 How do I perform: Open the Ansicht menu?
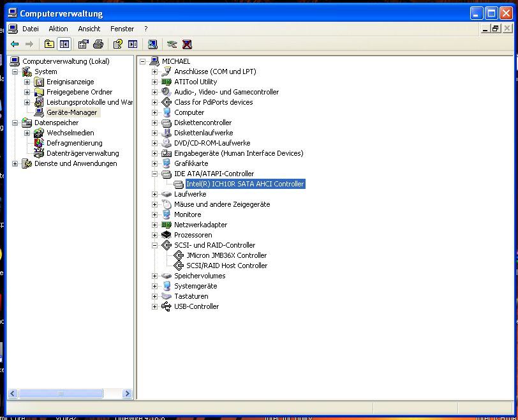(x=89, y=29)
